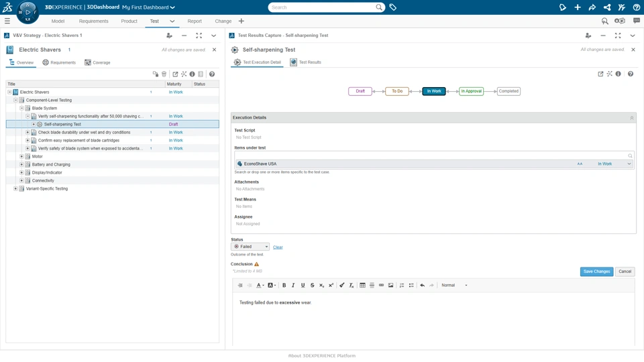644x362 pixels.
Task: Click the Save Changes button
Action: pyautogui.click(x=596, y=271)
